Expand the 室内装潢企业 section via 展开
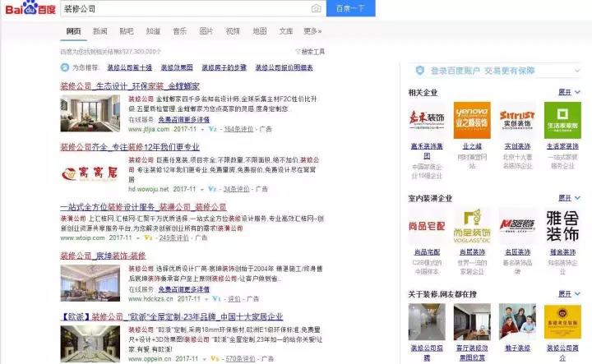 [569, 198]
